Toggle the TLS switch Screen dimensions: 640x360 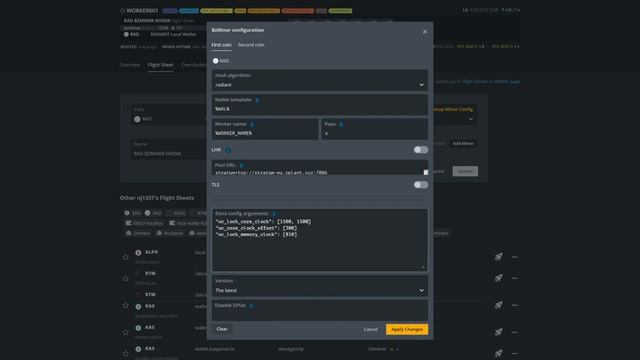tap(421, 185)
